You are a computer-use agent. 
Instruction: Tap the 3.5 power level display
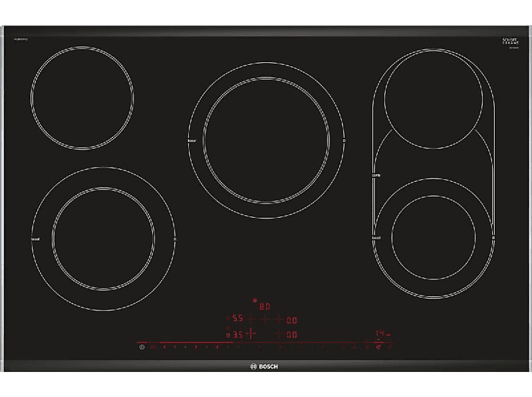(238, 334)
